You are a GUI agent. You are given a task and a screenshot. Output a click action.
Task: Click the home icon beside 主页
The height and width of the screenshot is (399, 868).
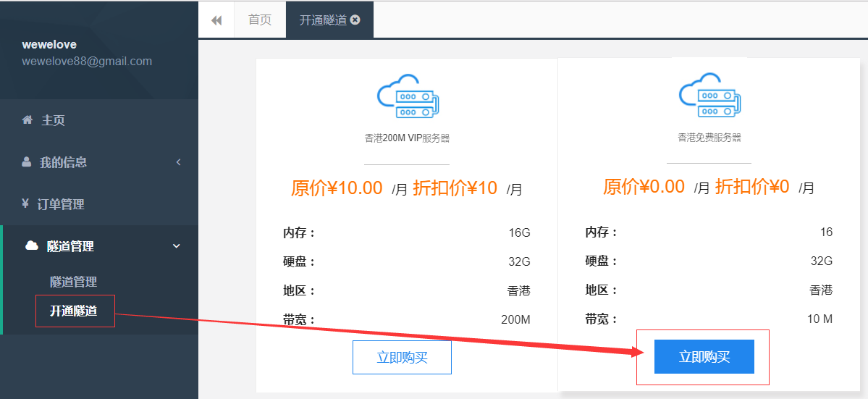pos(28,120)
